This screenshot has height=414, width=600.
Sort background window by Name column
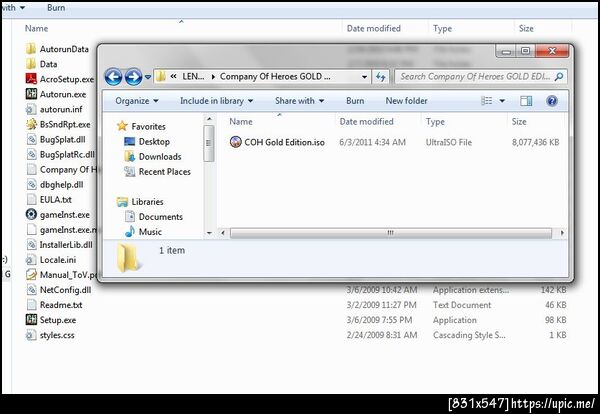click(x=37, y=28)
